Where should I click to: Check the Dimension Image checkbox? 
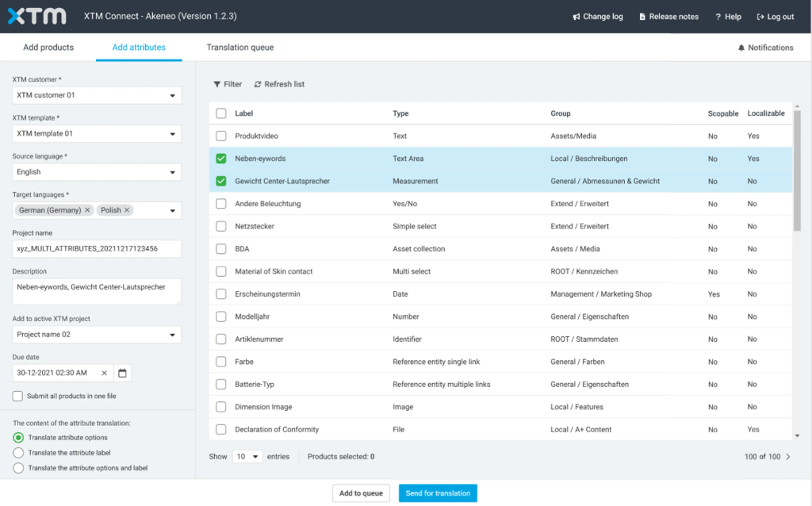click(221, 407)
